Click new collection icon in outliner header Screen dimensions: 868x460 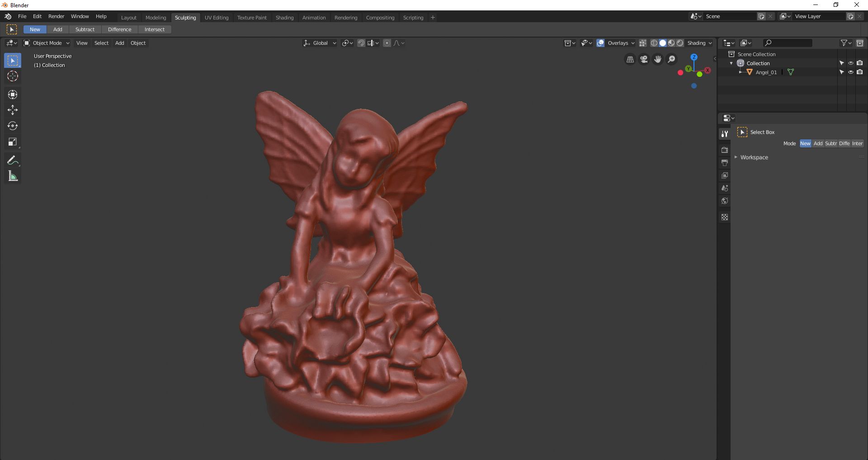coord(860,43)
